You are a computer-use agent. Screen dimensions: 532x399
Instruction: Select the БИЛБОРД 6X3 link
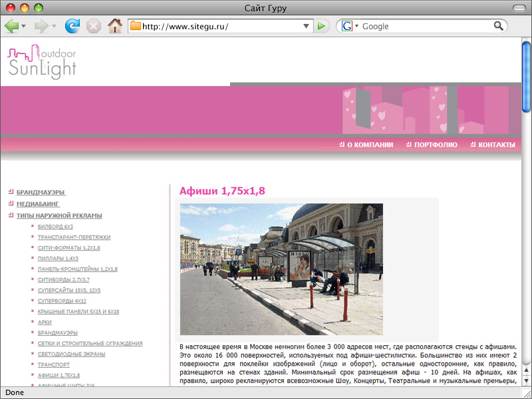tap(55, 227)
